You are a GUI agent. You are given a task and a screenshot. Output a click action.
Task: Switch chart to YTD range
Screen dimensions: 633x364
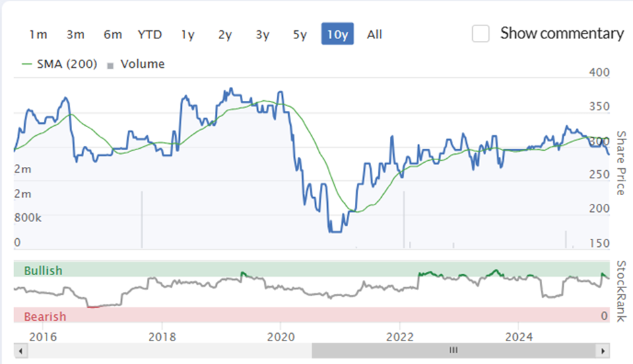point(149,35)
